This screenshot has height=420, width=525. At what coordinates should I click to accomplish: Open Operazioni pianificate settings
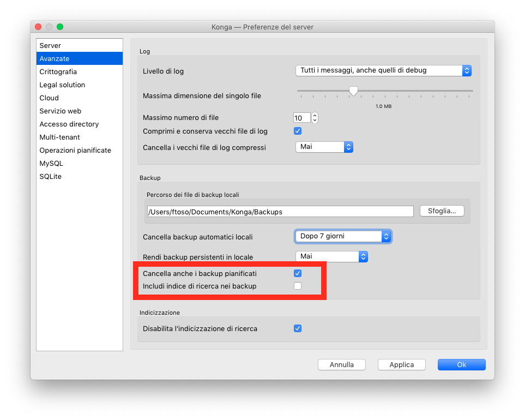point(75,150)
